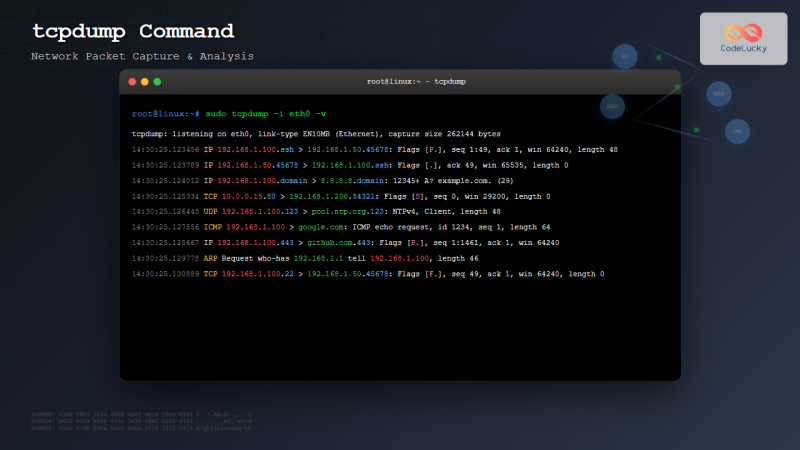The image size is (800, 450).
Task: Click the green maximize window dot
Action: coord(158,81)
